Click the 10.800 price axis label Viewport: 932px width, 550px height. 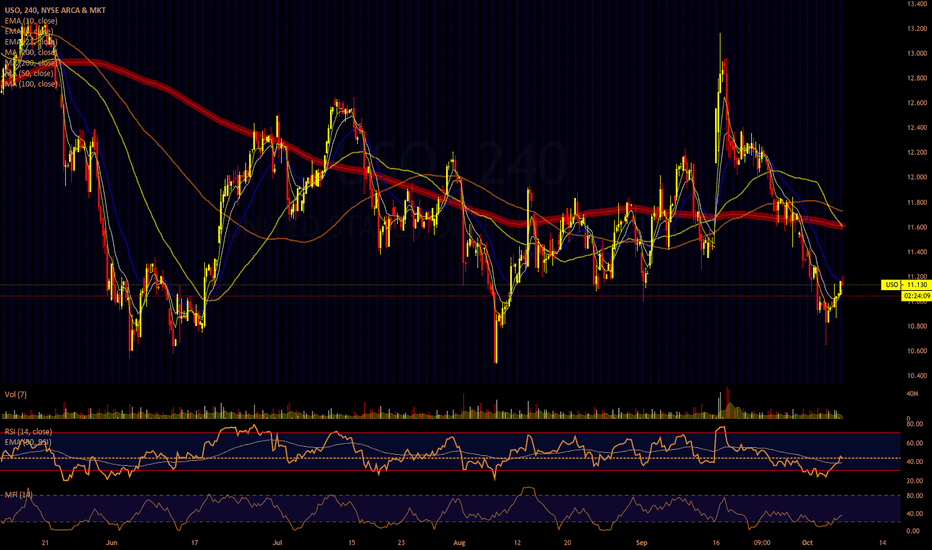pyautogui.click(x=917, y=326)
